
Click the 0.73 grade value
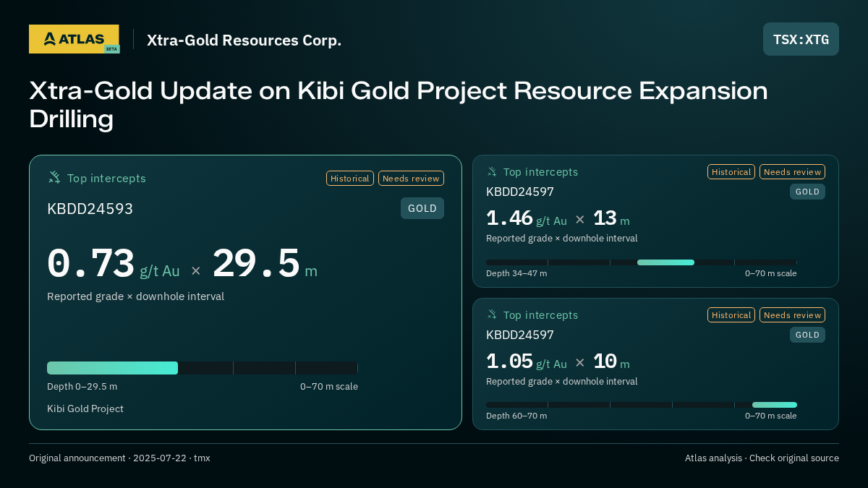pyautogui.click(x=91, y=264)
